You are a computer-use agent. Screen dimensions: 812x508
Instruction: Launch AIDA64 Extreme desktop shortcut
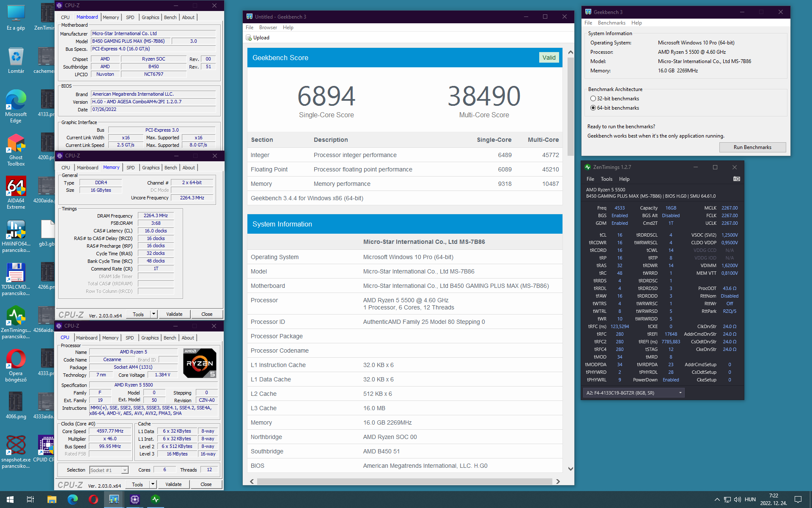[16, 193]
